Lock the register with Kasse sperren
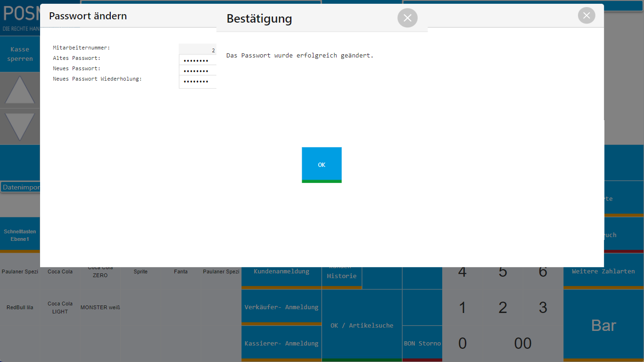This screenshot has height=362, width=644. 20,54
